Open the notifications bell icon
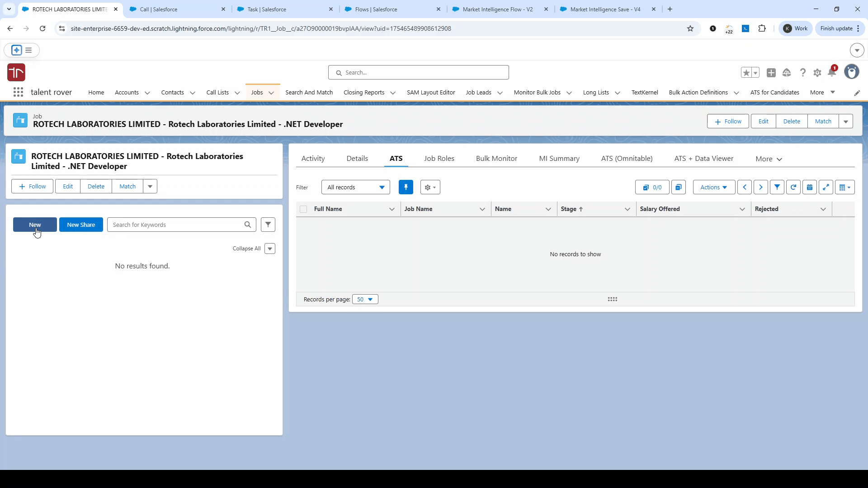Screen dimensions: 868x488 pyautogui.click(x=832, y=72)
